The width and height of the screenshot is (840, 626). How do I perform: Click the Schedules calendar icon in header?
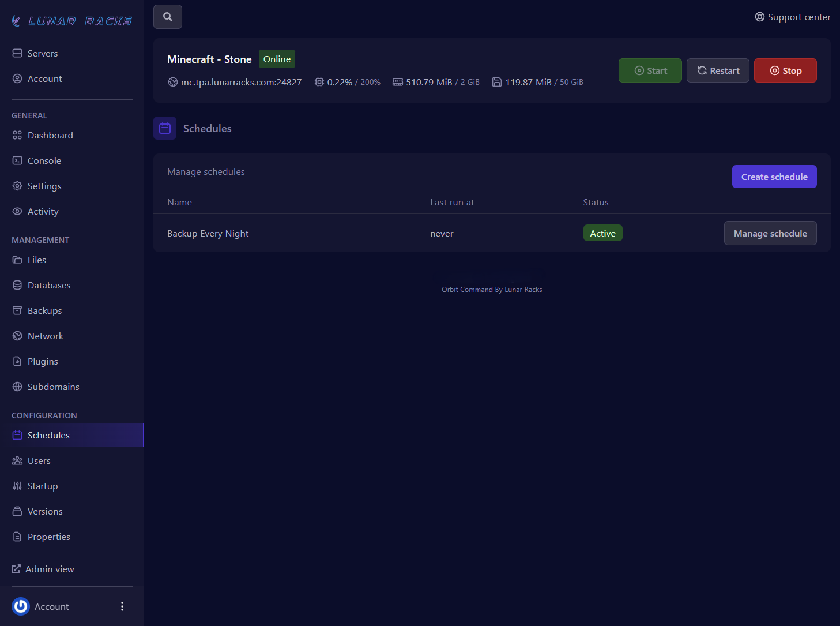[x=165, y=128]
